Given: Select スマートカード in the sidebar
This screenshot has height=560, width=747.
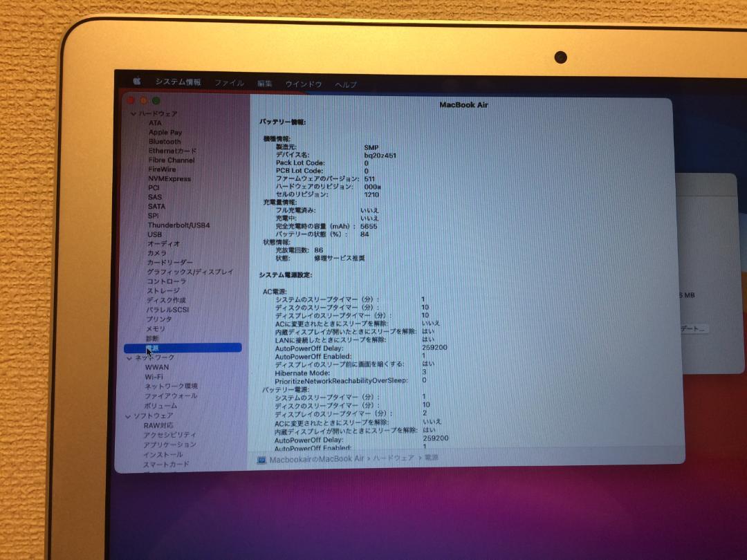Looking at the screenshot, I should (166, 465).
